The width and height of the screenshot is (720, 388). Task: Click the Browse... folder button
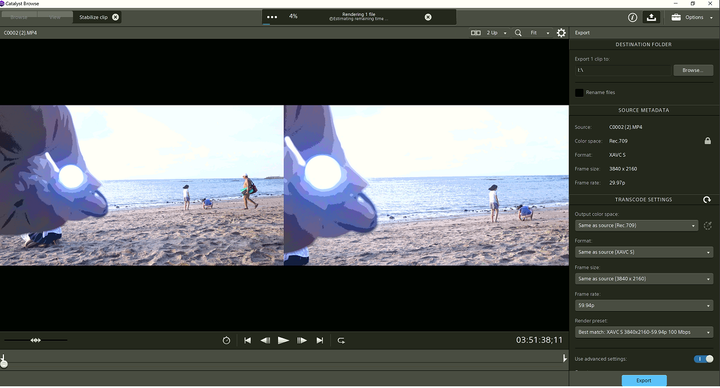tap(693, 70)
